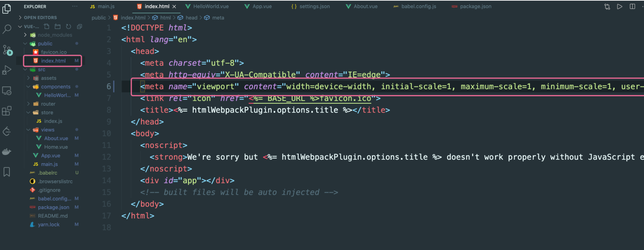Image resolution: width=644 pixels, height=250 pixels.
Task: Open Home.vue in the views folder
Action: tap(52, 147)
